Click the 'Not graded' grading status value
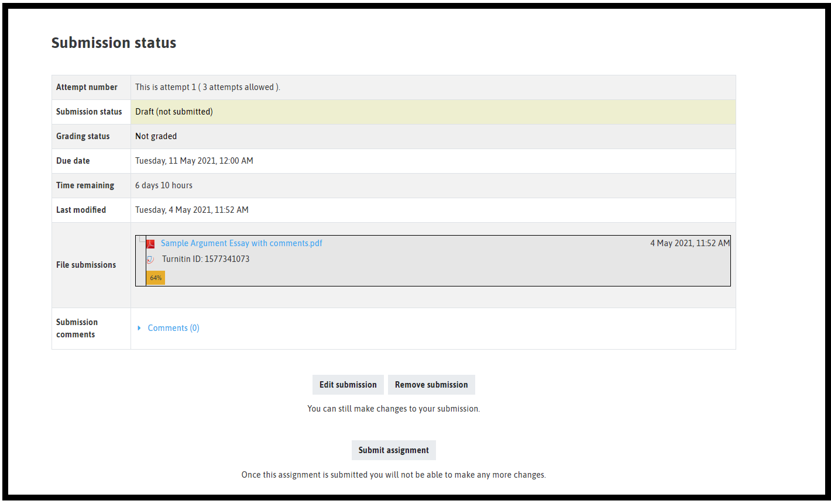This screenshot has height=504, width=831. click(x=156, y=136)
